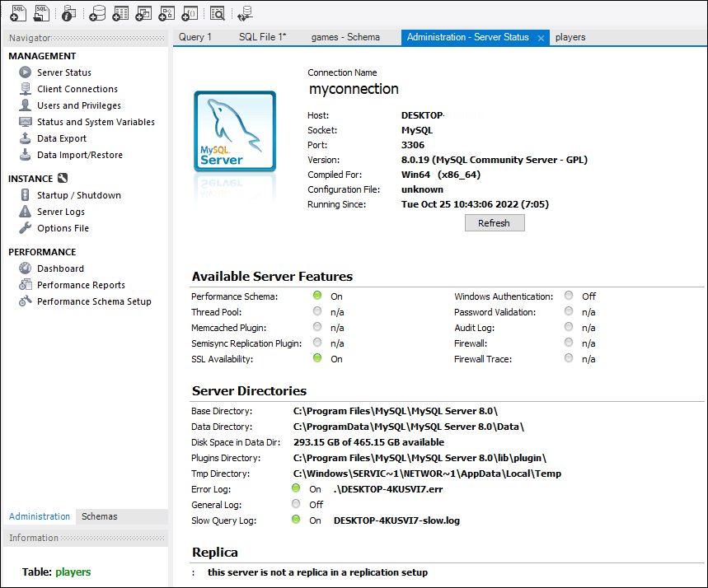
Task: Click the Performance Schema status indicator
Action: click(317, 296)
